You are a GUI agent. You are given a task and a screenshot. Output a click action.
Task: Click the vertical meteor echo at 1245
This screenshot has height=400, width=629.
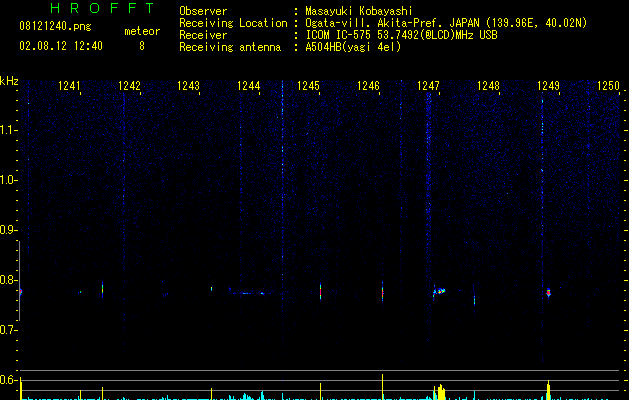tap(321, 291)
